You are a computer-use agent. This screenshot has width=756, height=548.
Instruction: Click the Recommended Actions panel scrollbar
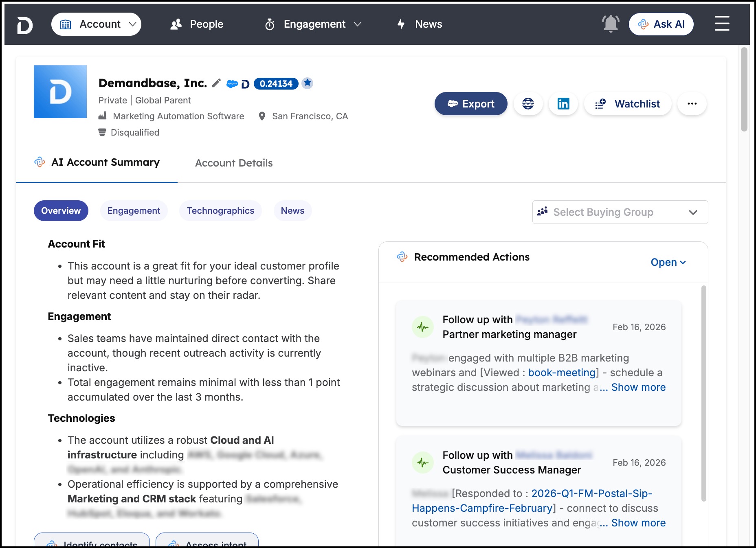(x=704, y=393)
